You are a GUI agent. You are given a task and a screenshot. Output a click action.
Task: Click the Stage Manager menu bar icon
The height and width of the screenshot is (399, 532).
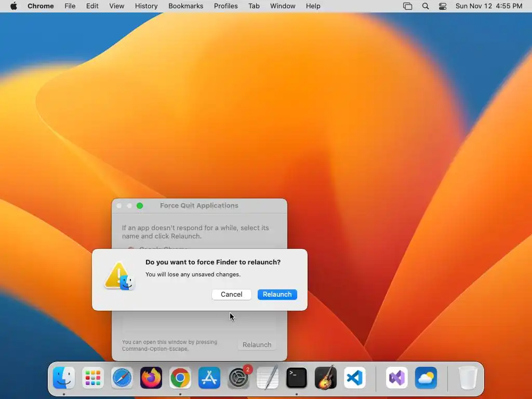pyautogui.click(x=407, y=6)
